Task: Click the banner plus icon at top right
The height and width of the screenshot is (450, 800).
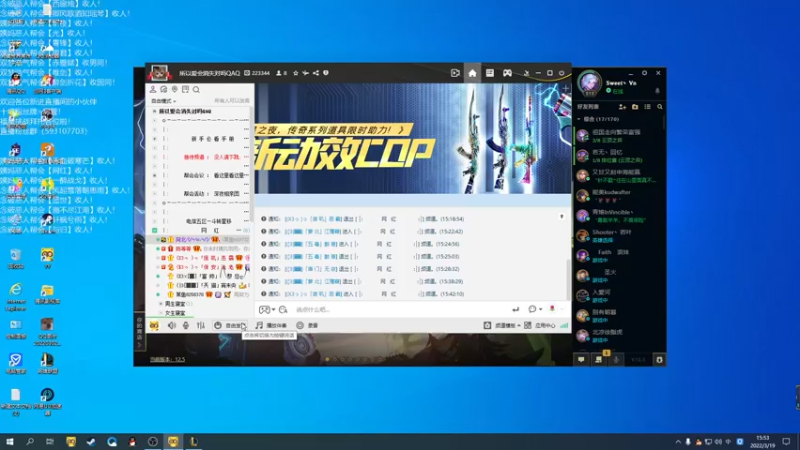Action: coord(565,89)
